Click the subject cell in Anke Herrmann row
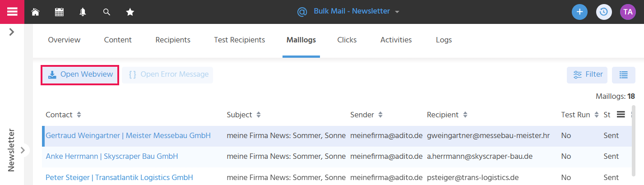This screenshot has width=644, height=185. pos(286,156)
